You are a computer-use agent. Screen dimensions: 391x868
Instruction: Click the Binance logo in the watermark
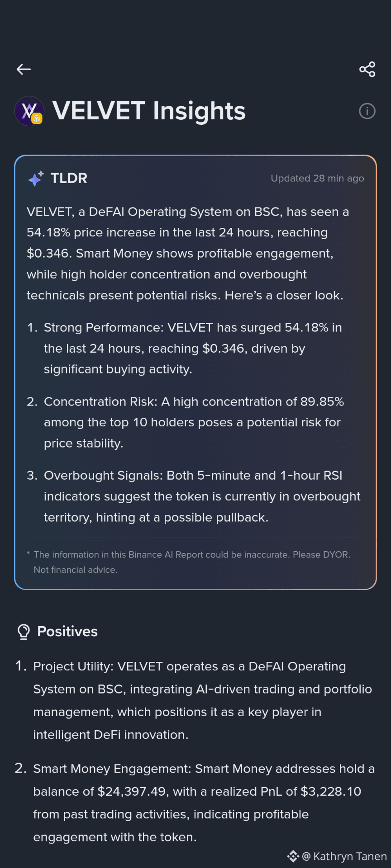click(293, 856)
